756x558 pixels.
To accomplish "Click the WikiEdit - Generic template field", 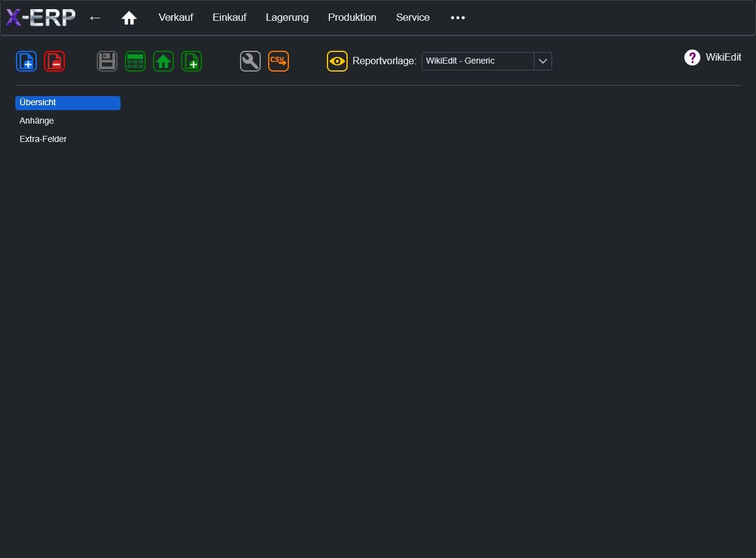I will point(478,61).
